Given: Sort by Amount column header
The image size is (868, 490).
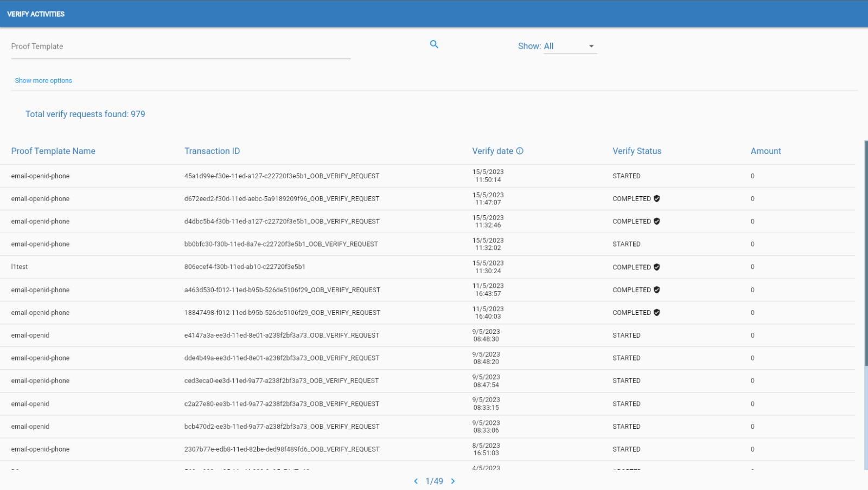Looking at the screenshot, I should (766, 151).
